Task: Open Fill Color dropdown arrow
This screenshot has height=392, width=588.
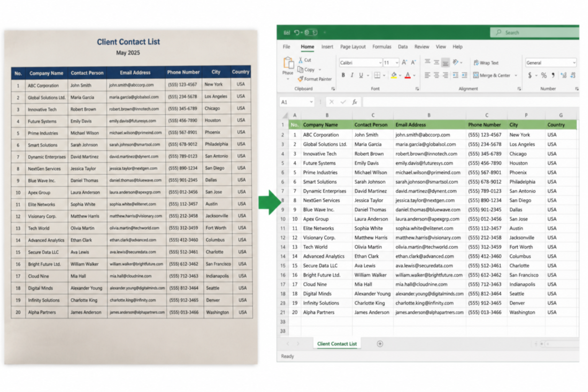Action: click(400, 76)
